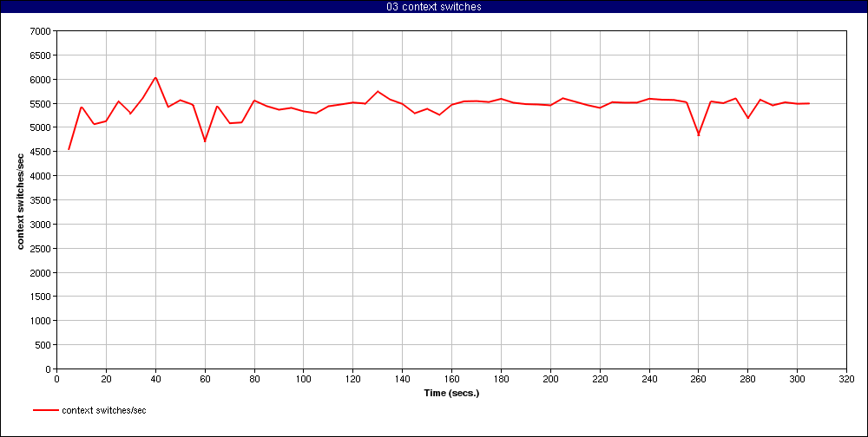
Task: Click the 4500 y-axis label
Action: pos(42,152)
